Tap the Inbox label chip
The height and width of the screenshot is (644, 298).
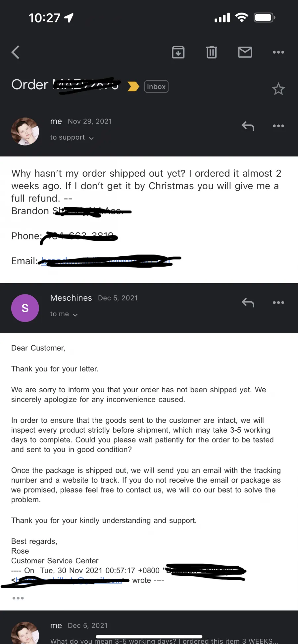pyautogui.click(x=156, y=87)
